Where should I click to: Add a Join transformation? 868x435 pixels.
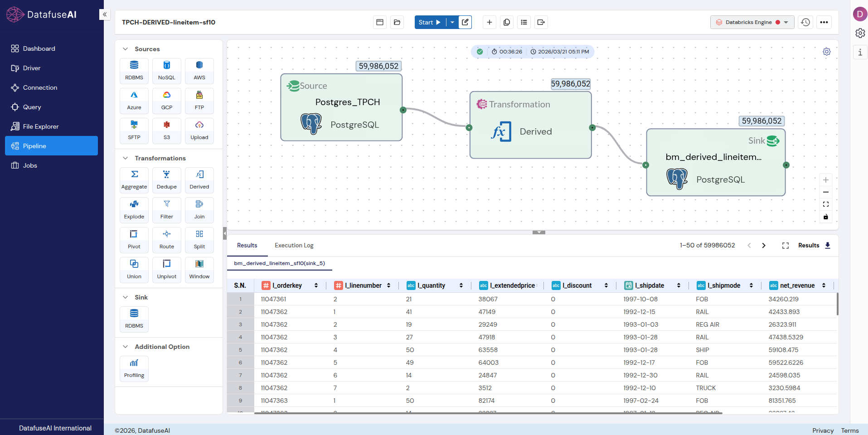coord(199,210)
